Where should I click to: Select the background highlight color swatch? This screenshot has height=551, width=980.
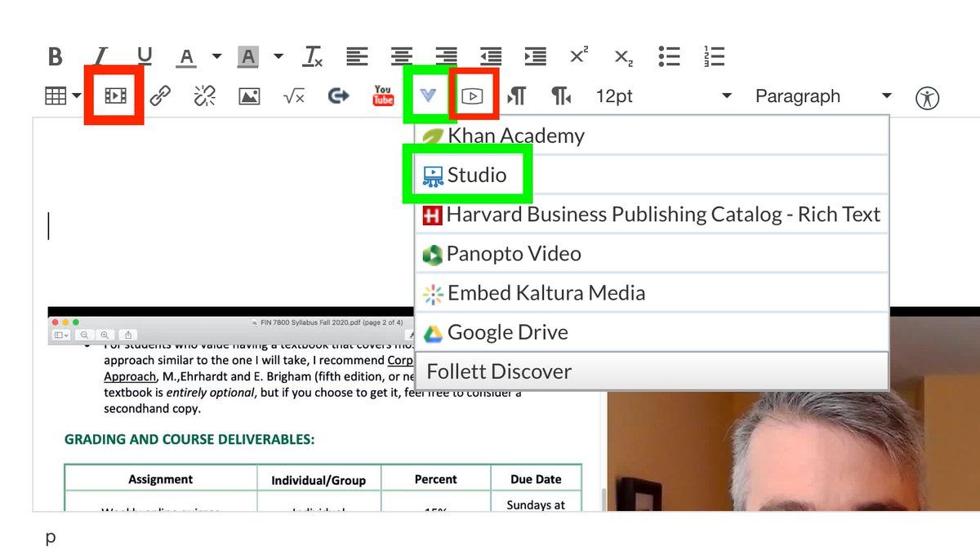click(248, 56)
